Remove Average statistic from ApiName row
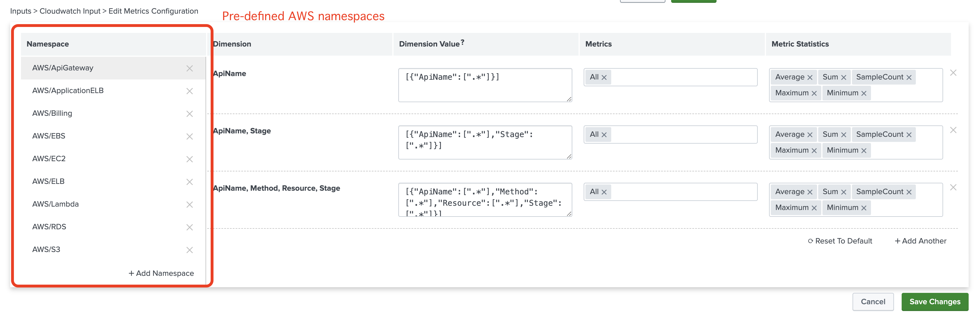 (810, 77)
